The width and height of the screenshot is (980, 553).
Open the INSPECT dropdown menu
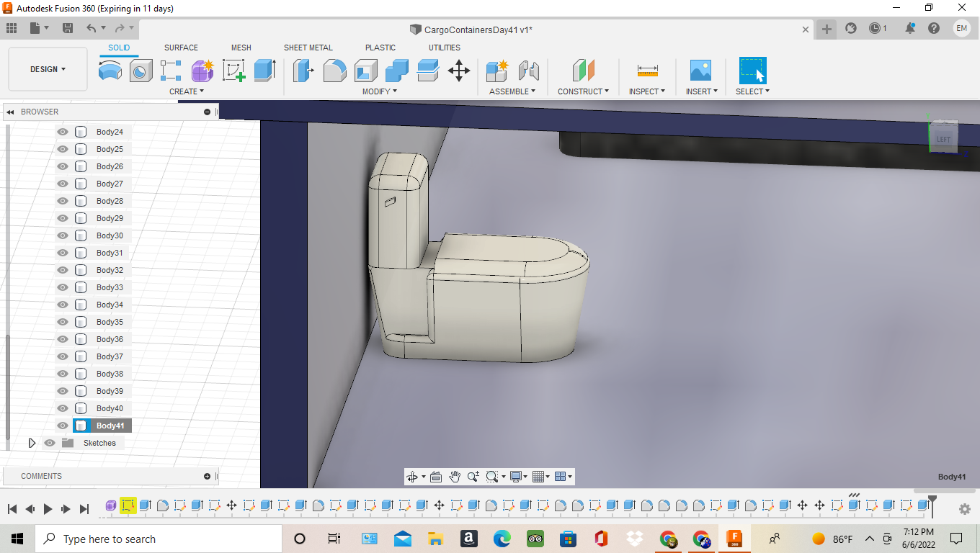click(x=647, y=91)
